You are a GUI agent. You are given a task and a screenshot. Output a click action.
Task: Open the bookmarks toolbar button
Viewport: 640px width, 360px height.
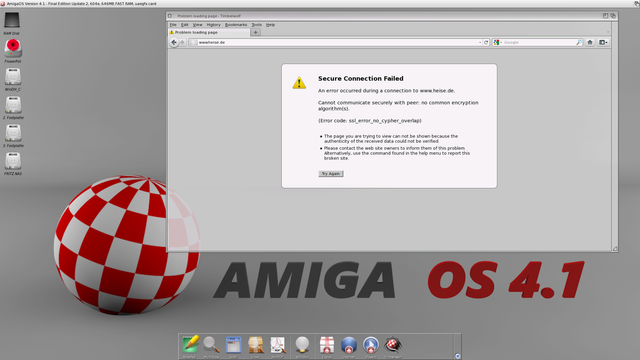[x=603, y=42]
